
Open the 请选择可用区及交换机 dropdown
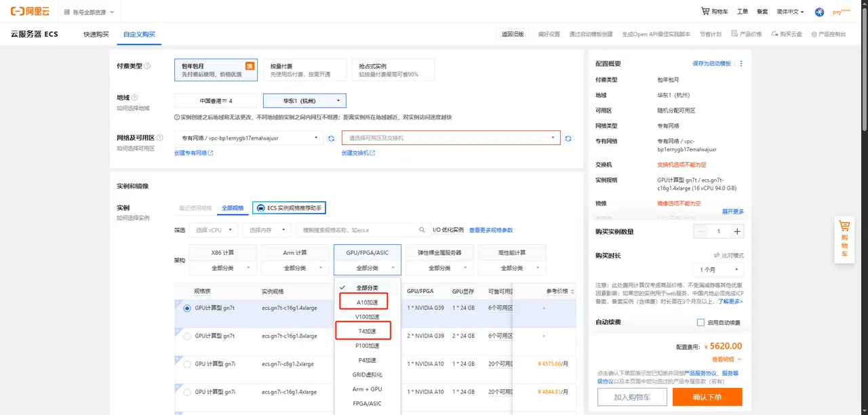451,138
